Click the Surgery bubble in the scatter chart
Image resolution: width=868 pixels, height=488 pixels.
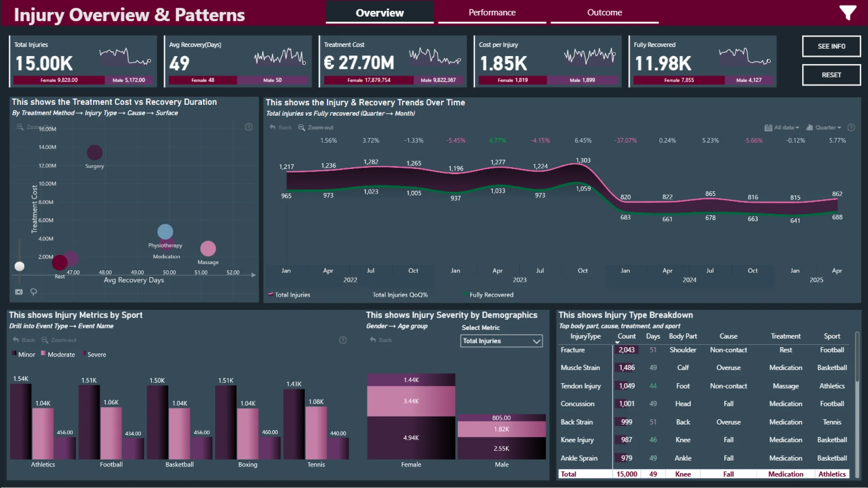pyautogui.click(x=94, y=153)
